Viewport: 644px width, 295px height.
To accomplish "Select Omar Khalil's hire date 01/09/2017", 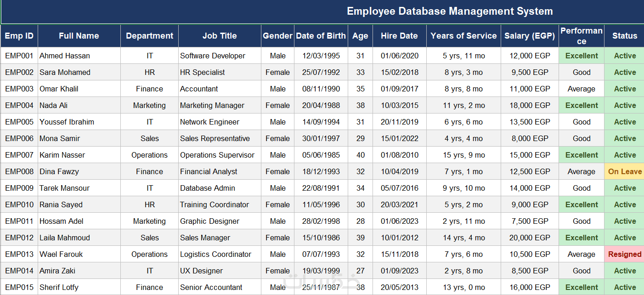I will pos(400,89).
